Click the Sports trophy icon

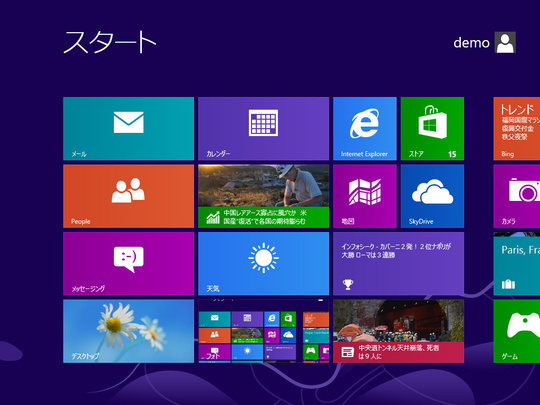click(348, 284)
